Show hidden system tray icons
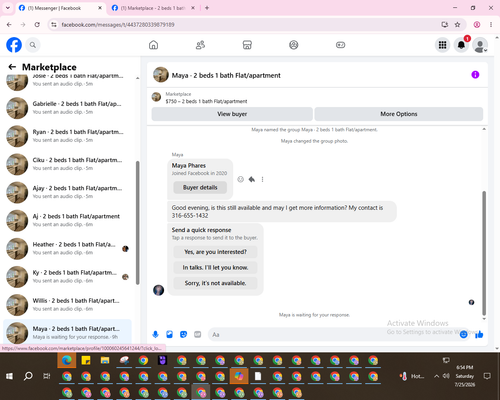The width and height of the screenshot is (500, 400). coord(436,376)
